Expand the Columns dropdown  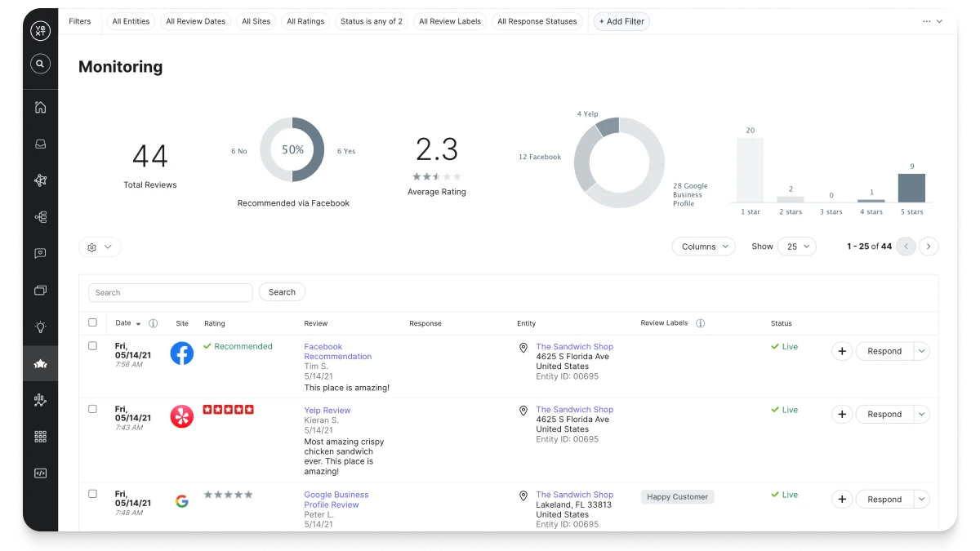click(x=703, y=247)
